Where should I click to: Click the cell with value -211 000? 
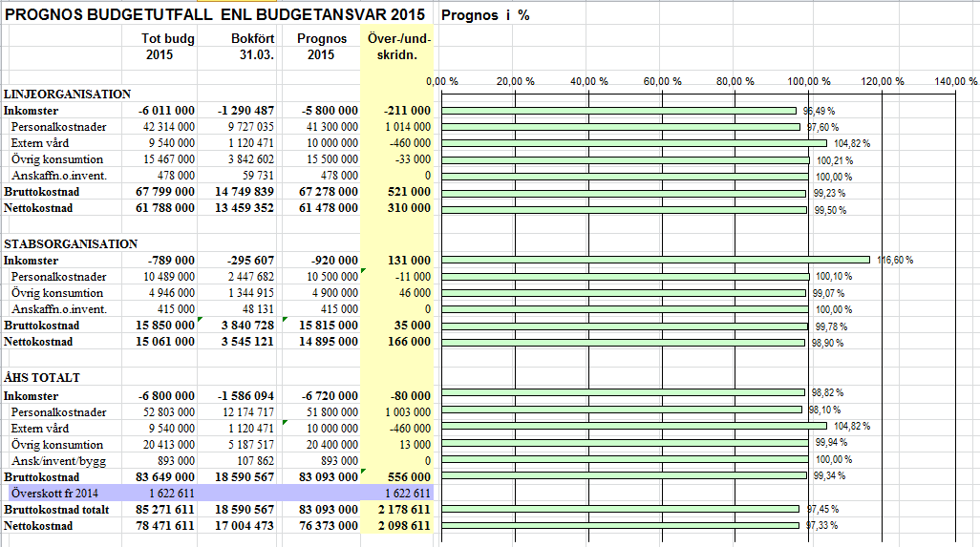pyautogui.click(x=407, y=111)
